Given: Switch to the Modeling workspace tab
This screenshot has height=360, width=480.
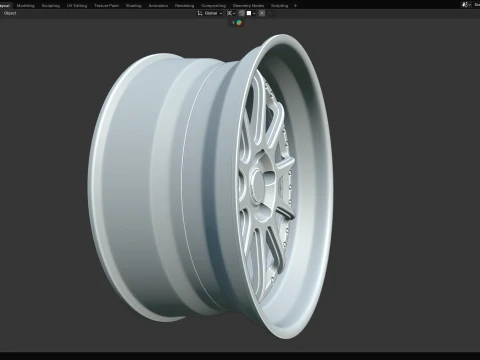Looking at the screenshot, I should [x=25, y=6].
